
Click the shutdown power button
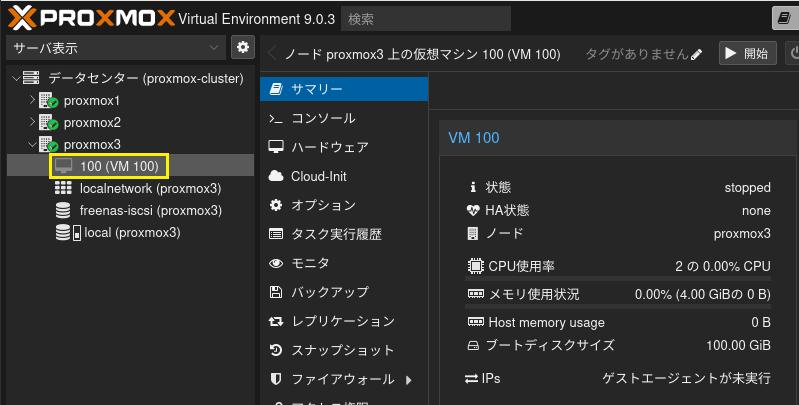(x=791, y=53)
